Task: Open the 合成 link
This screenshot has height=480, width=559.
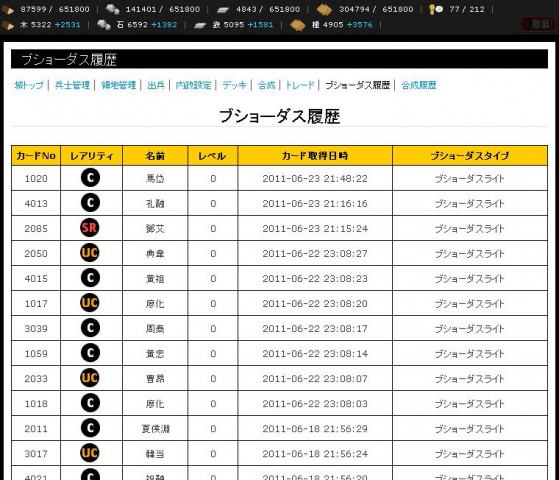Action: [266, 85]
